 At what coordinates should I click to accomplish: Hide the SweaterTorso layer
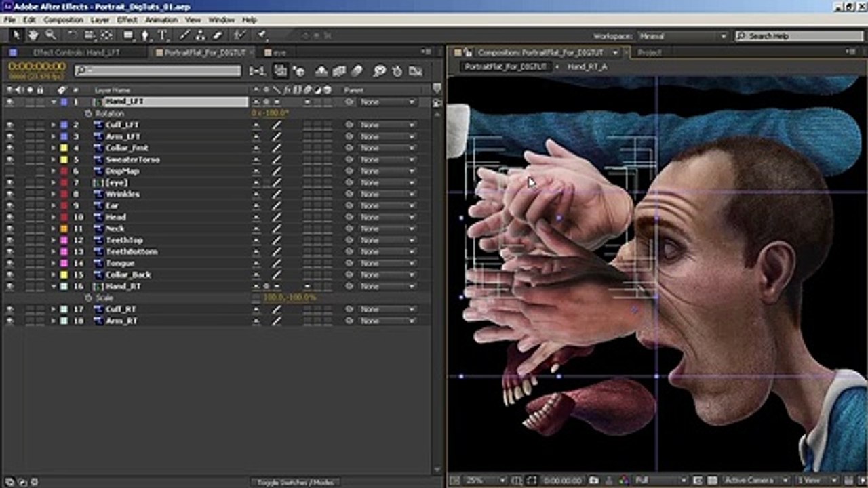click(9, 159)
